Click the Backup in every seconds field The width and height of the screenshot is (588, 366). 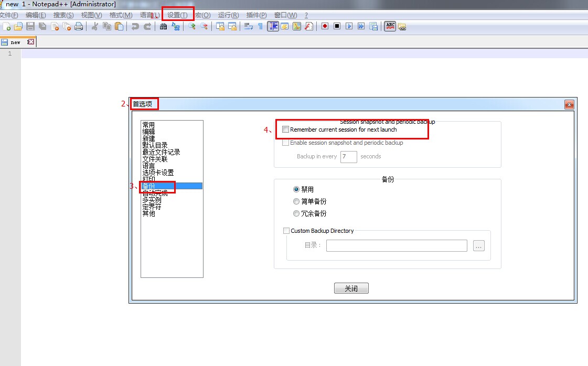tap(349, 156)
